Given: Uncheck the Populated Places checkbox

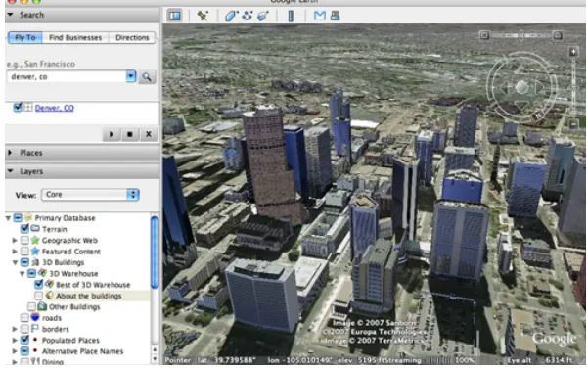Looking at the screenshot, I should coord(24,340).
